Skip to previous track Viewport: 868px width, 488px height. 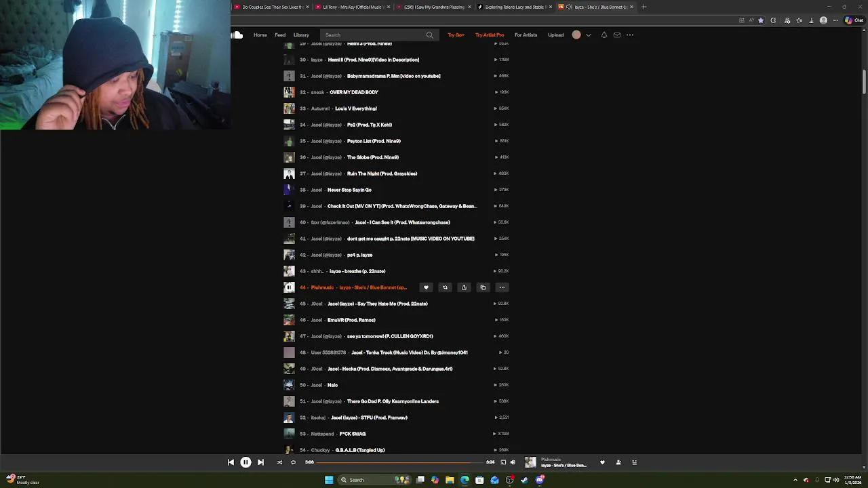pos(231,462)
